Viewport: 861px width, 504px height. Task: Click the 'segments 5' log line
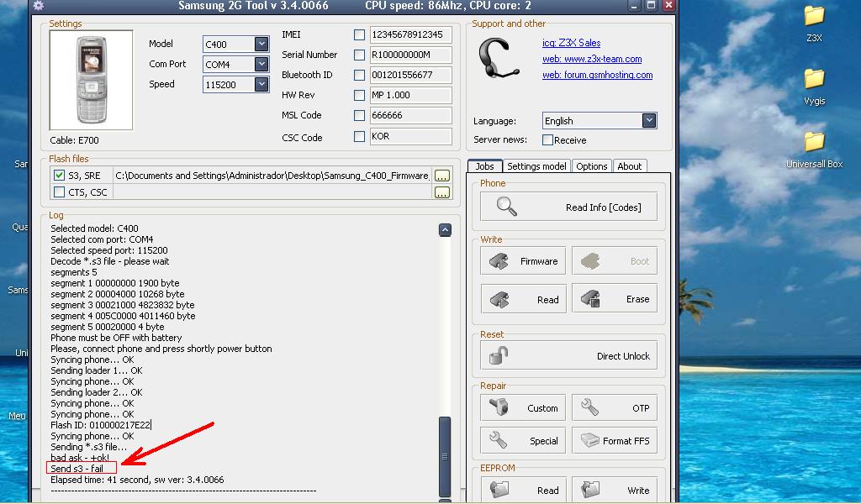click(x=74, y=272)
